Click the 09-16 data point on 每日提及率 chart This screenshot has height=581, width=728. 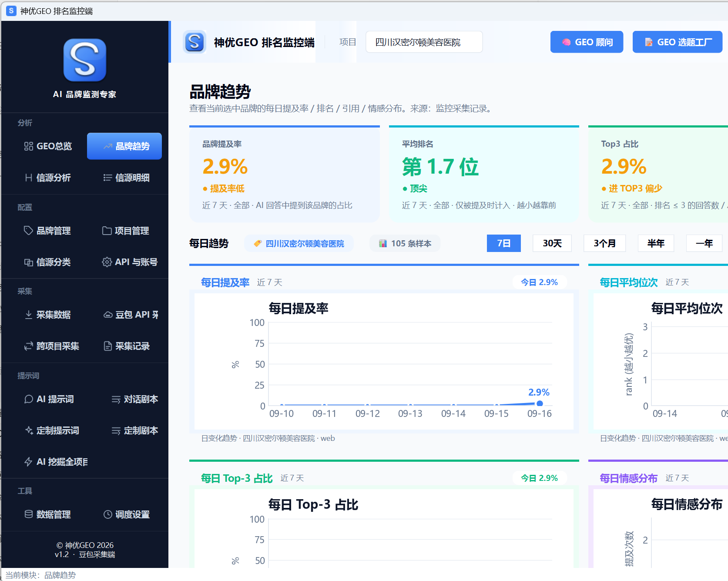tap(540, 403)
